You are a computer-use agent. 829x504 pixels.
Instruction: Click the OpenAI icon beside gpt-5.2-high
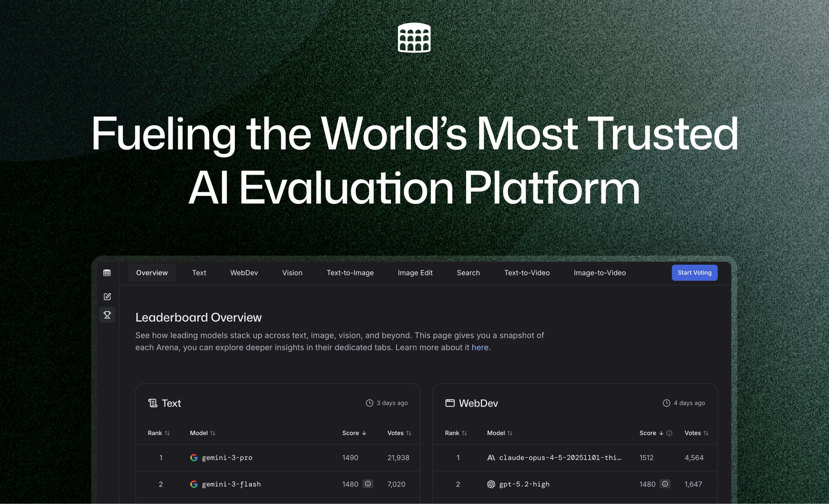[x=491, y=484]
